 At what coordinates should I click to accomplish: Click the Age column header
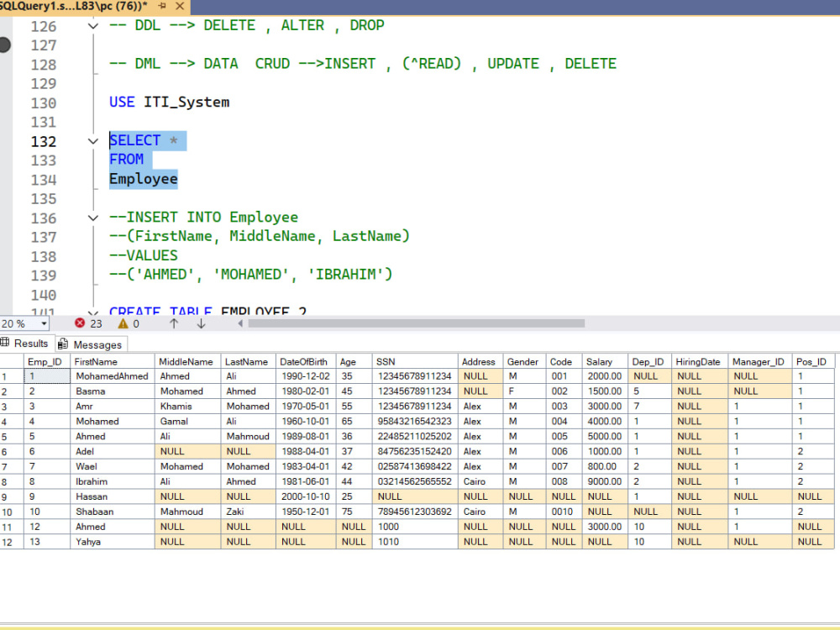click(x=354, y=361)
